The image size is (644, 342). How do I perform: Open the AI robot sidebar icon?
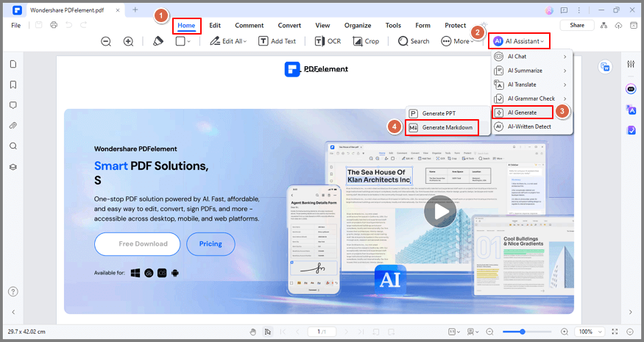[631, 89]
